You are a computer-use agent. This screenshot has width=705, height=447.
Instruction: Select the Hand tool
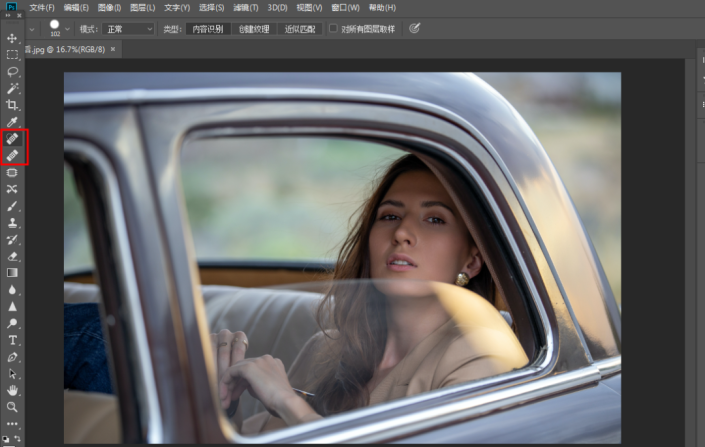[13, 390]
